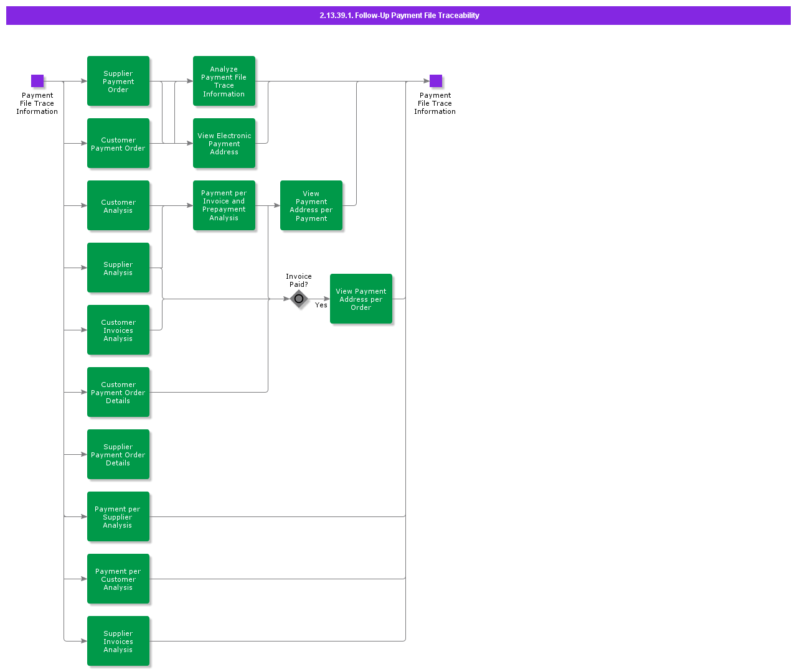Open the Customer Payment Order Details node
Image resolution: width=797 pixels, height=672 pixels.
[118, 392]
